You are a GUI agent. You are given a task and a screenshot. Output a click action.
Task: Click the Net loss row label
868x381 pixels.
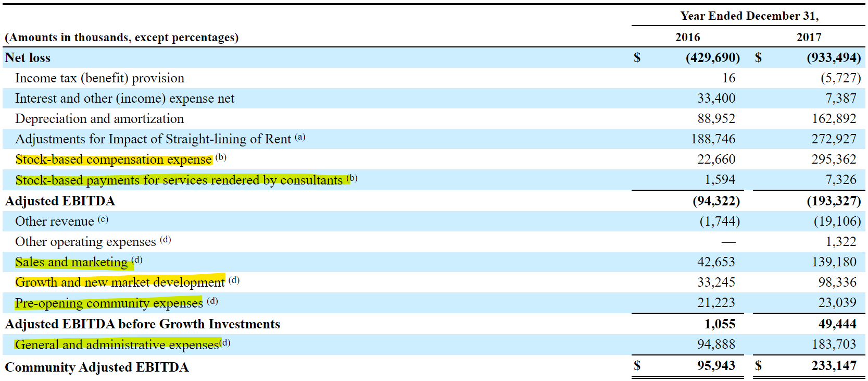[x=28, y=58]
